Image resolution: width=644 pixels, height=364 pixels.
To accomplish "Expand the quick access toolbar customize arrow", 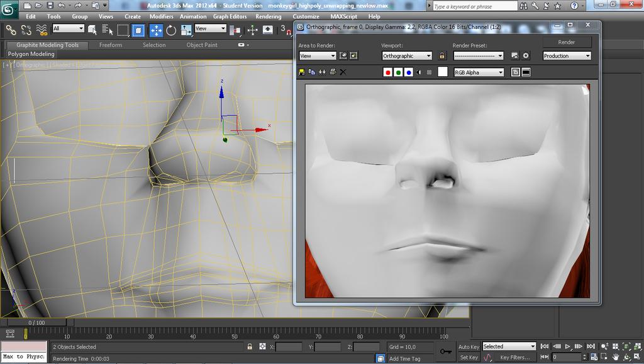I will tap(105, 5).
